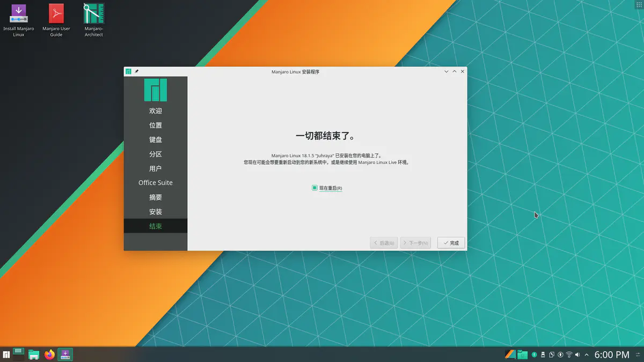
Task: Open the desktop toolbox icon in top-right corner
Action: click(x=639, y=5)
